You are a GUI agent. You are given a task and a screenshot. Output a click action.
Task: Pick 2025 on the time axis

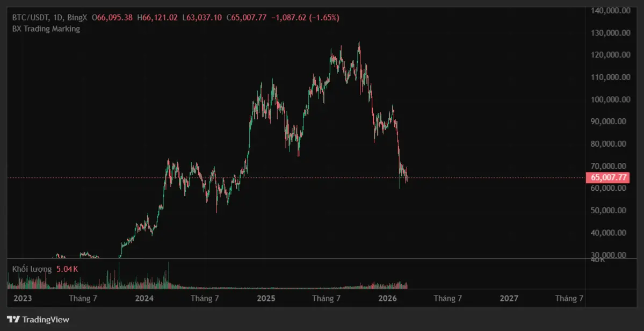[266, 298]
